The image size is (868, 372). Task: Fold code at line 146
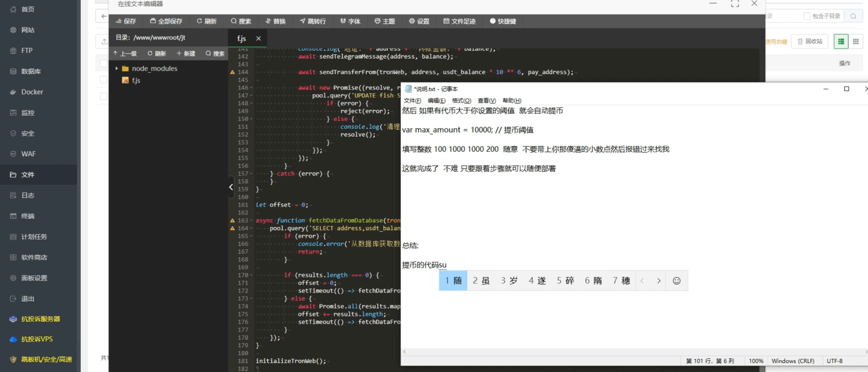pos(251,88)
